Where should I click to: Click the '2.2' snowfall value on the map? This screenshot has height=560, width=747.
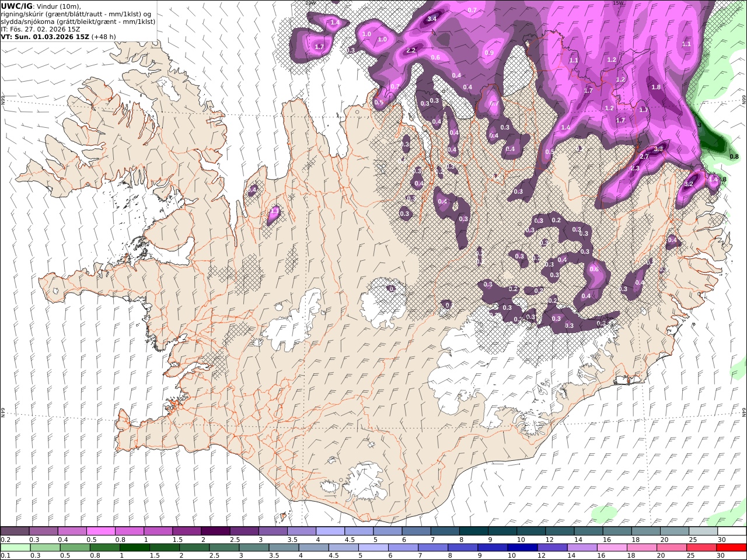click(x=411, y=50)
